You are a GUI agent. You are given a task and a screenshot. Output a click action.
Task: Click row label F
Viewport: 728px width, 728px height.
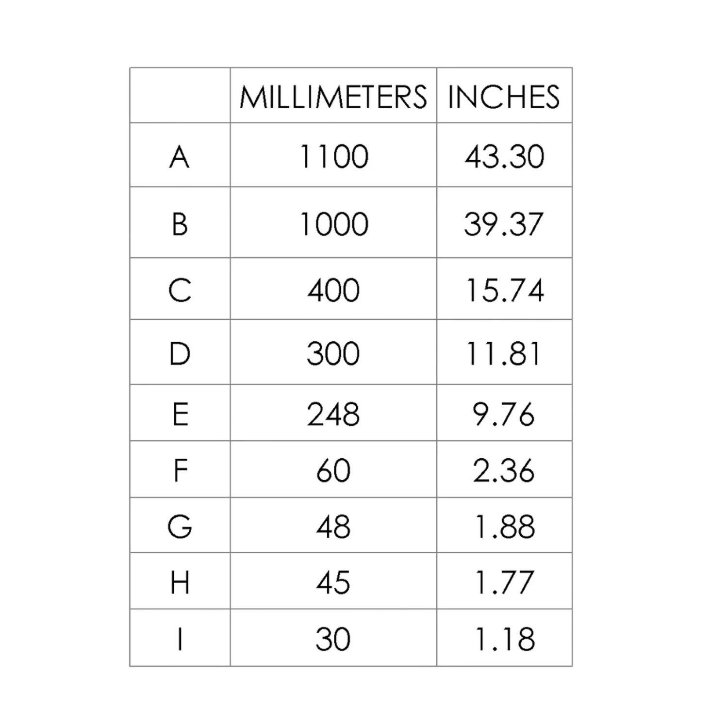(180, 470)
